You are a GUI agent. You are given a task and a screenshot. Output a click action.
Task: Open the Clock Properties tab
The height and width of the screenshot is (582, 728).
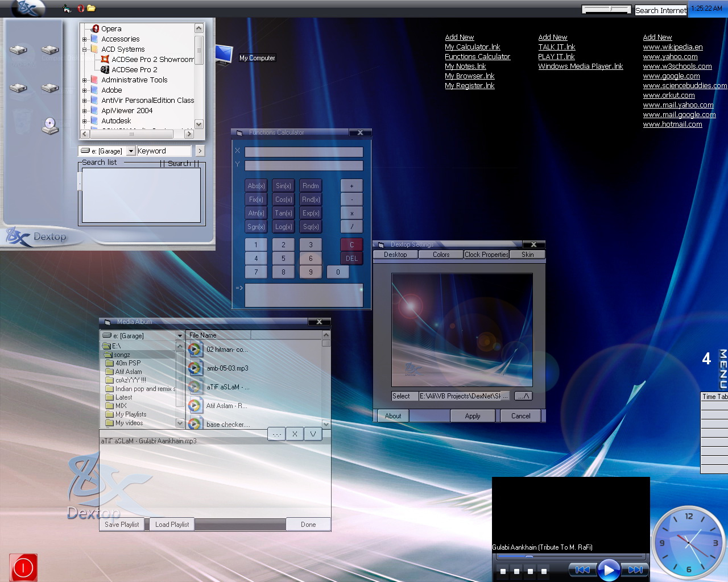tap(486, 255)
